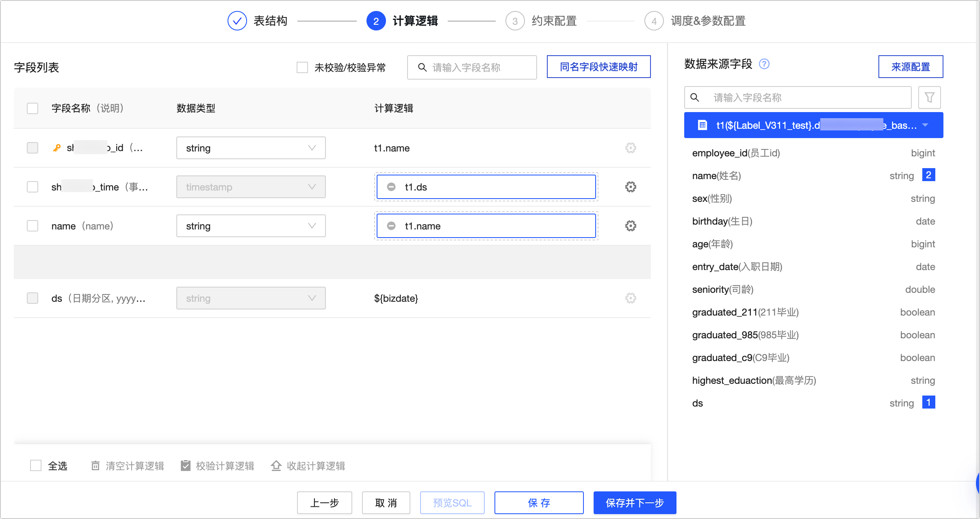Open data type dropdown for name field

[251, 226]
